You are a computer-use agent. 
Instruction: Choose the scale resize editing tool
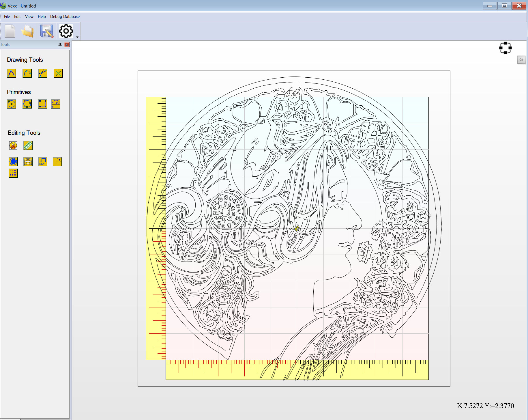[x=43, y=162]
